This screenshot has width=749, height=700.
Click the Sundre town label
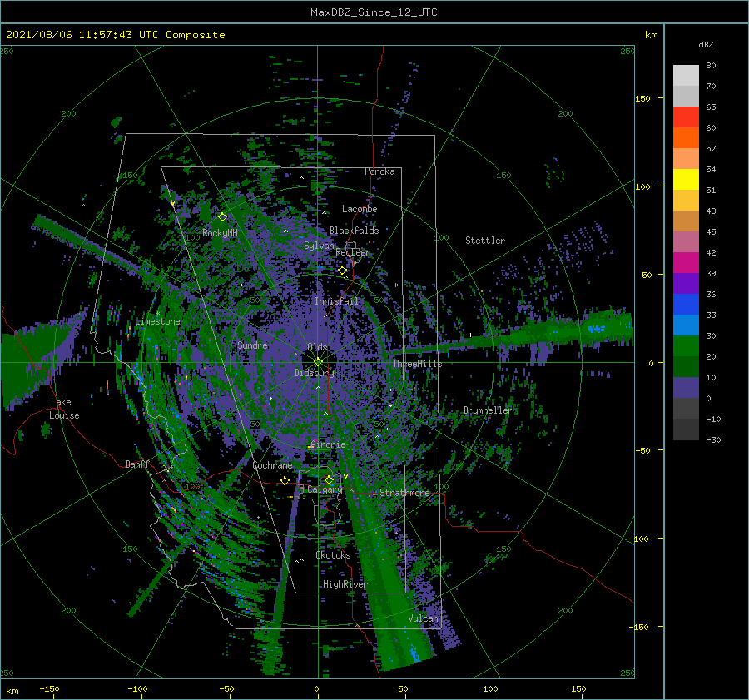[x=252, y=345]
